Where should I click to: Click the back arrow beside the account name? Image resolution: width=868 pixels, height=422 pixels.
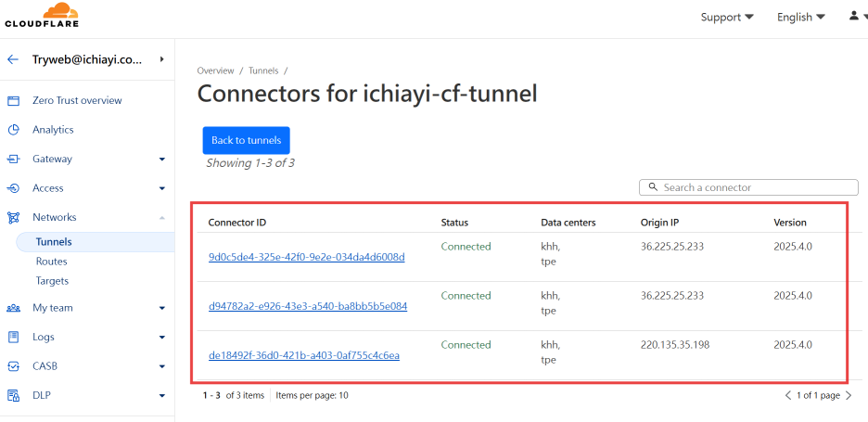pyautogui.click(x=13, y=59)
